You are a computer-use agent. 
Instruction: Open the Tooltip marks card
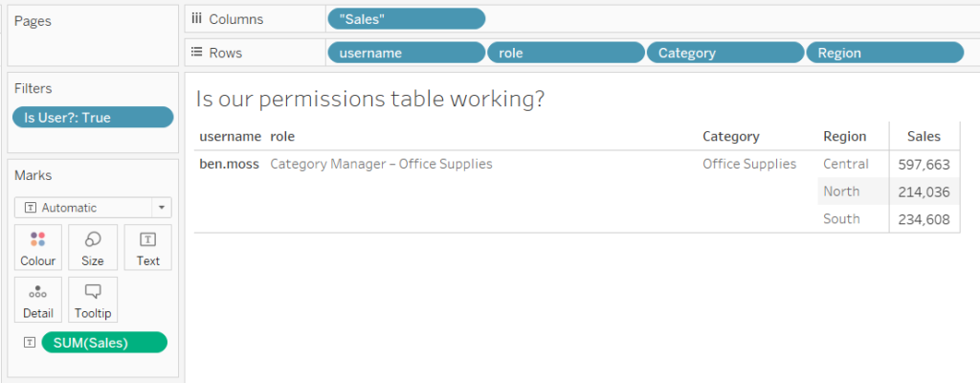click(93, 300)
